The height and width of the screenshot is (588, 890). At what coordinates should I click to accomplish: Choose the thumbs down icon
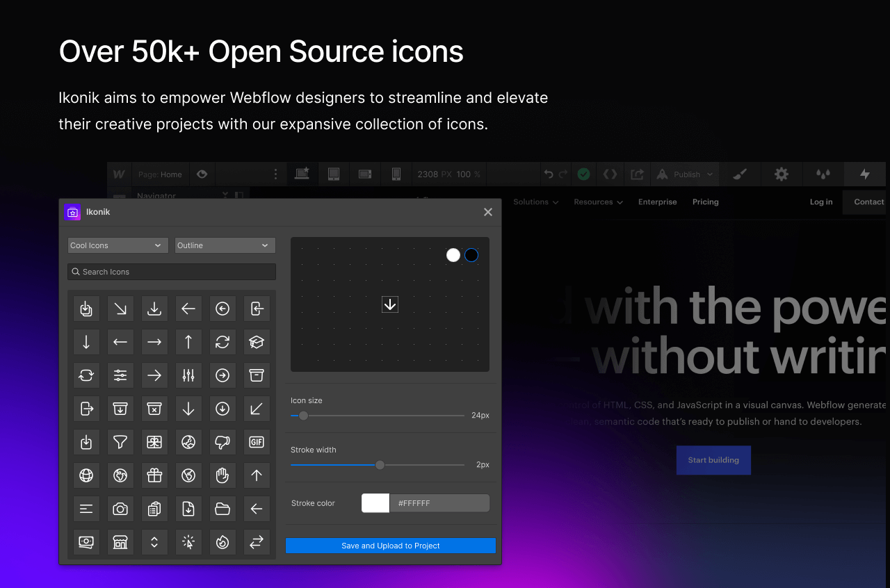[x=222, y=442]
